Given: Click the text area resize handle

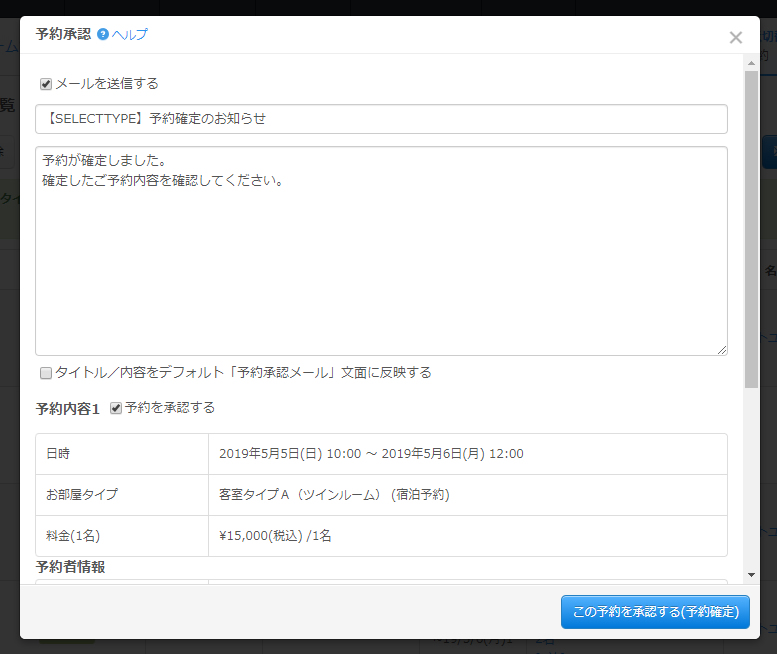Looking at the screenshot, I should (721, 349).
